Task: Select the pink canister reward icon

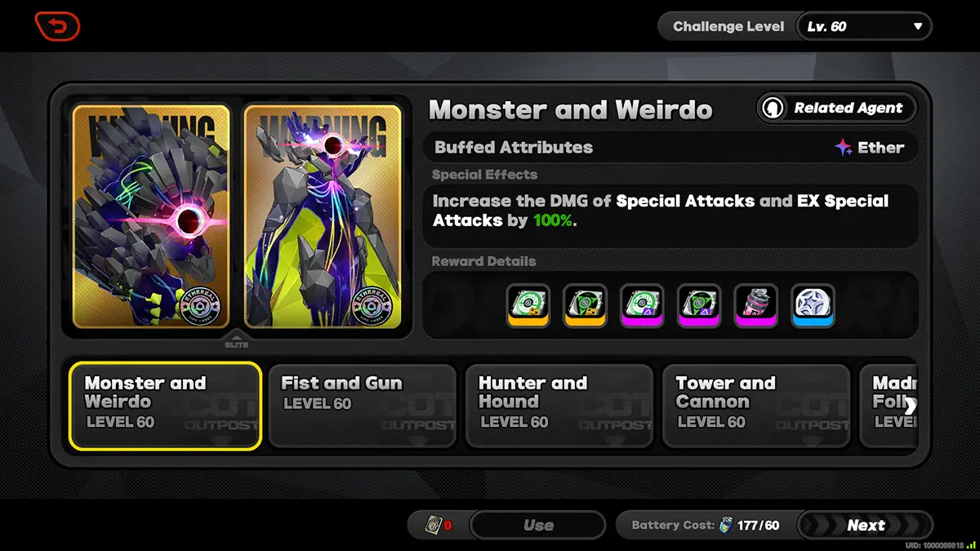Action: point(756,305)
